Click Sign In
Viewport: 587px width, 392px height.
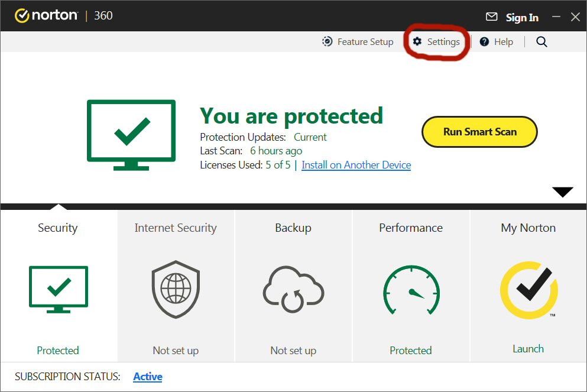click(522, 18)
